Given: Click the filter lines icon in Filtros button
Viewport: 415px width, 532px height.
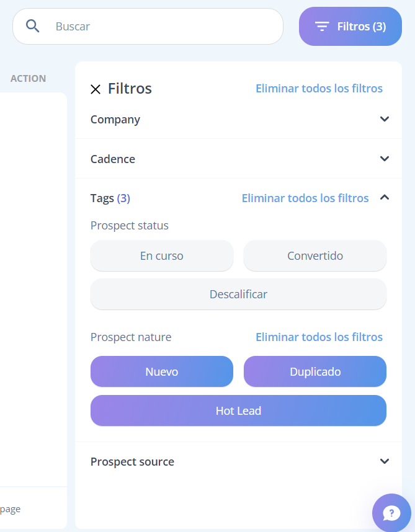Looking at the screenshot, I should point(322,27).
